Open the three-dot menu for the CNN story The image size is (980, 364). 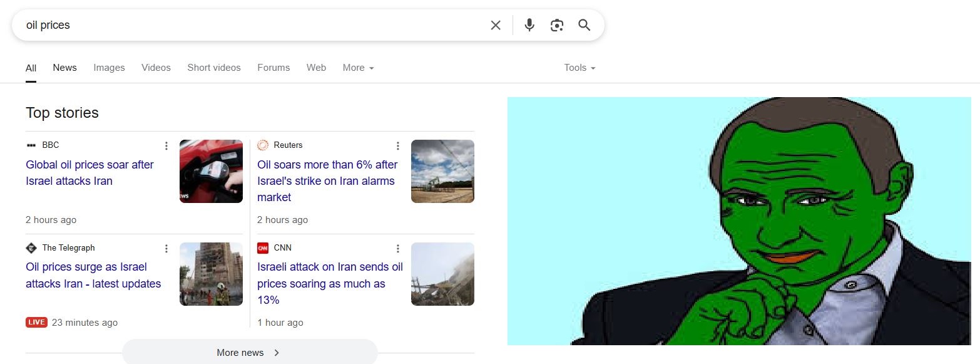pos(398,249)
